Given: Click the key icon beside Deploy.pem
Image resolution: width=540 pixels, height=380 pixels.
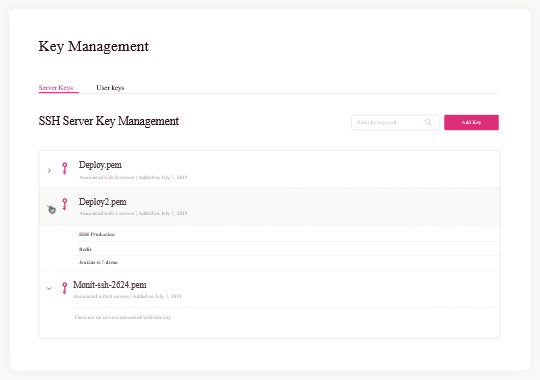Looking at the screenshot, I should tap(64, 168).
